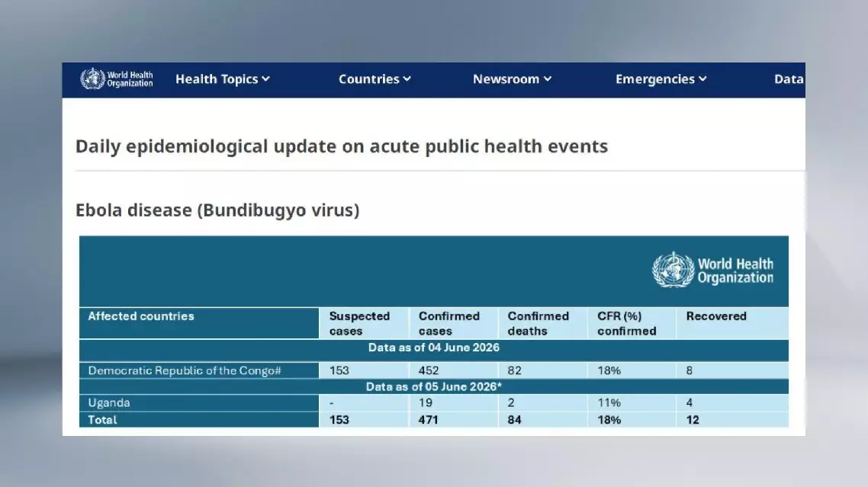Click DRC CFR value 18%
868x487 pixels.
609,371
